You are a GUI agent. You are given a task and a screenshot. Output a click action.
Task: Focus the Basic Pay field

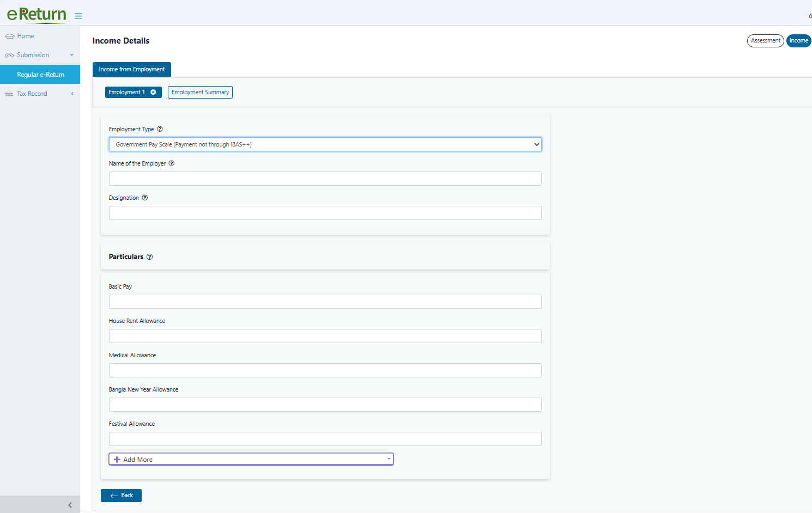[x=325, y=302]
